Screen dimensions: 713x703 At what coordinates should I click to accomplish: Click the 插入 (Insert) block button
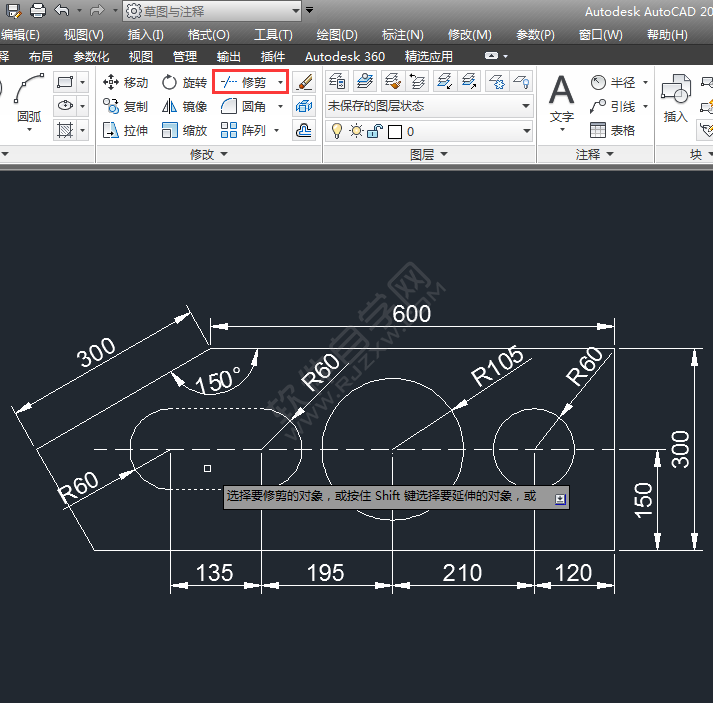click(676, 100)
